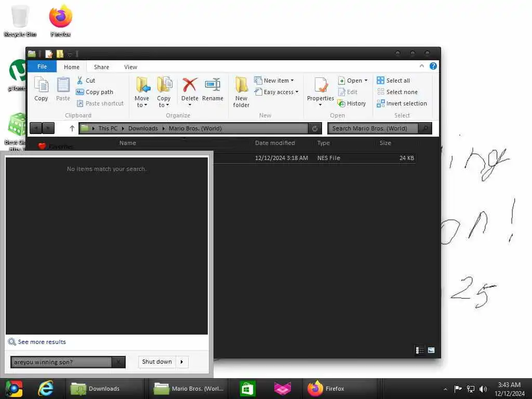Click the Properties icon
This screenshot has height=399, width=532.
[321, 86]
